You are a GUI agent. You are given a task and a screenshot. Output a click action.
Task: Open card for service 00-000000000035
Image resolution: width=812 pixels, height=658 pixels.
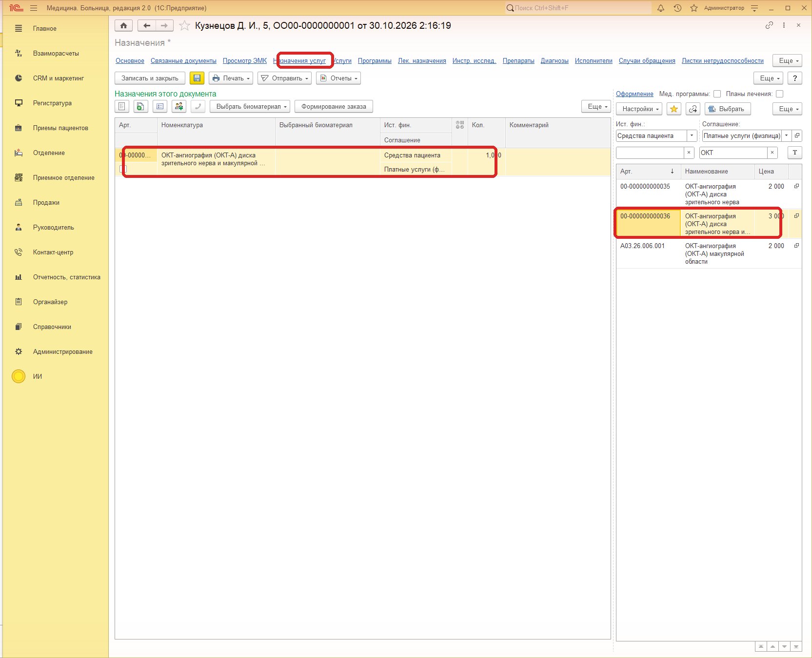(x=796, y=186)
